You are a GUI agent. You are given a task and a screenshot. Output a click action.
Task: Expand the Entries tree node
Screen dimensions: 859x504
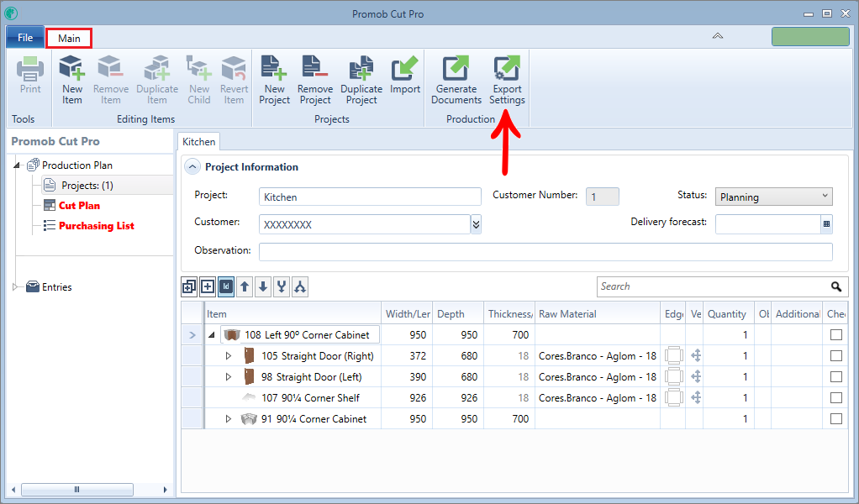(x=15, y=286)
